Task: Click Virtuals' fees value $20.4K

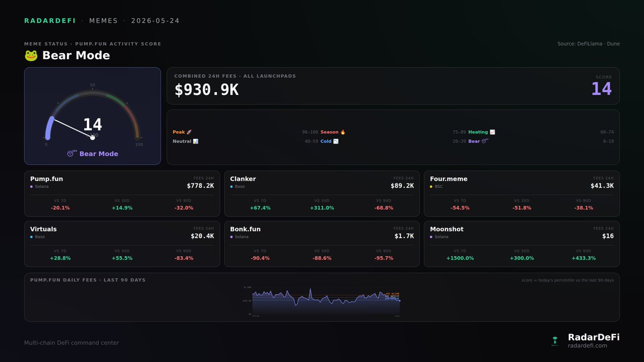Action: 202,235
